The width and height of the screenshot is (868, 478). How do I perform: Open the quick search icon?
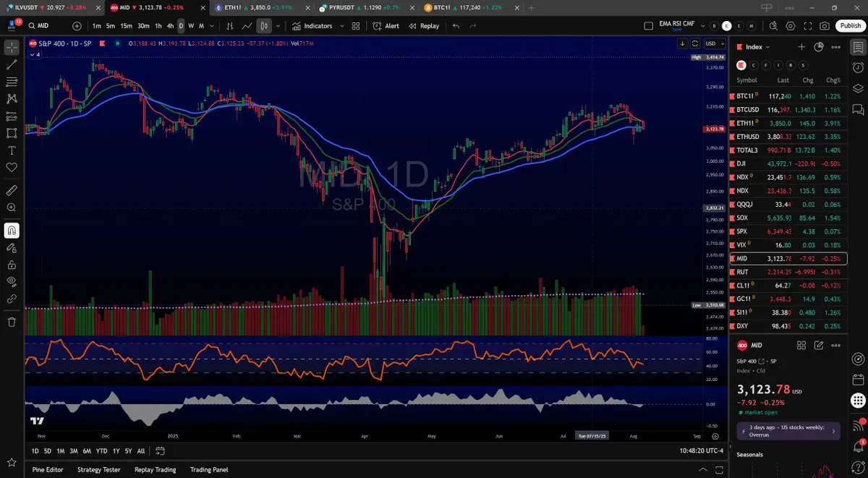(773, 25)
